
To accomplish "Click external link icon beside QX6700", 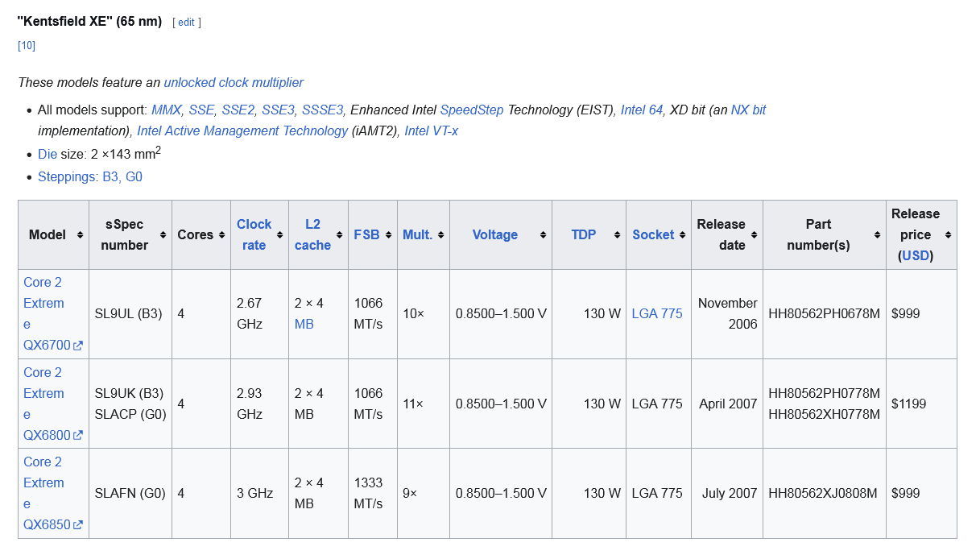I will [78, 346].
